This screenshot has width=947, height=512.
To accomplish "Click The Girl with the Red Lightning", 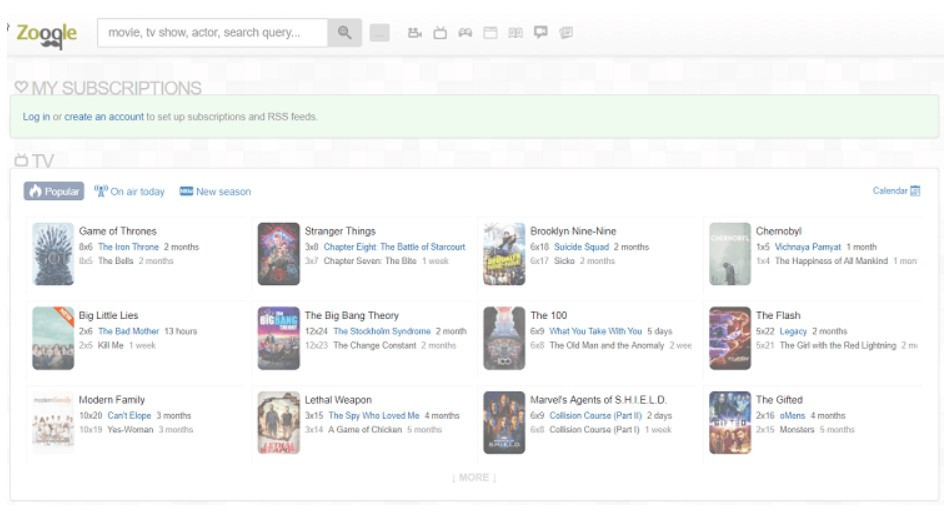I will pyautogui.click(x=838, y=345).
